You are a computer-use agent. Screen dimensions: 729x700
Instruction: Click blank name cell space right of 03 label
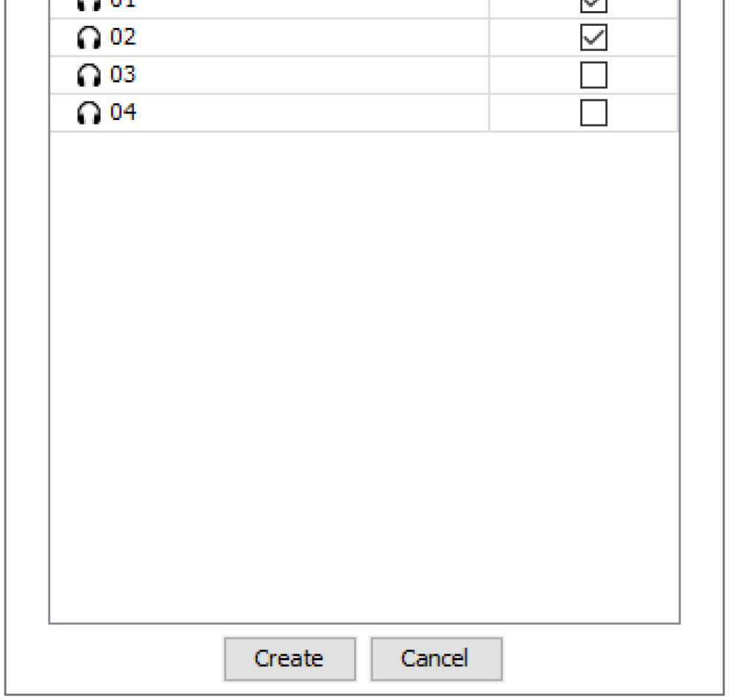(x=309, y=76)
